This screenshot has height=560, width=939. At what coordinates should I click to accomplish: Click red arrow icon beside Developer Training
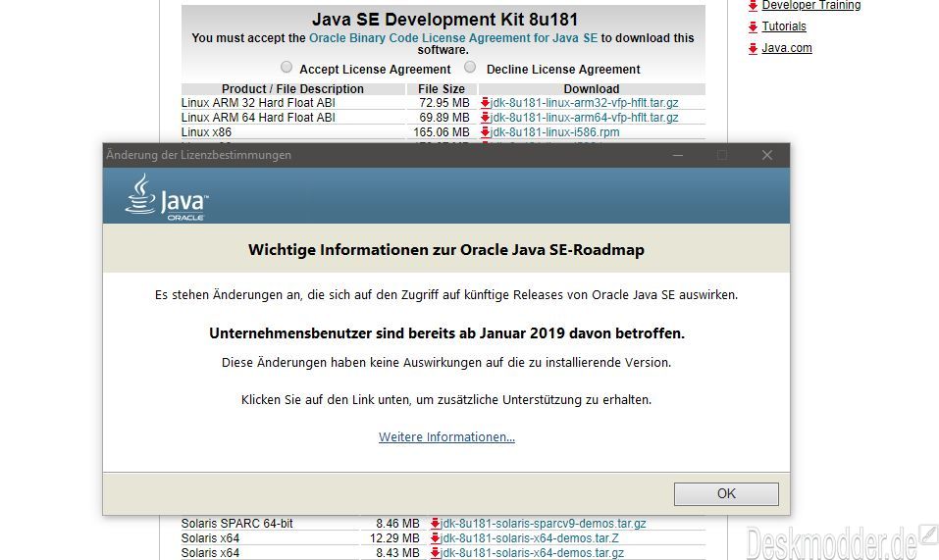click(753, 6)
